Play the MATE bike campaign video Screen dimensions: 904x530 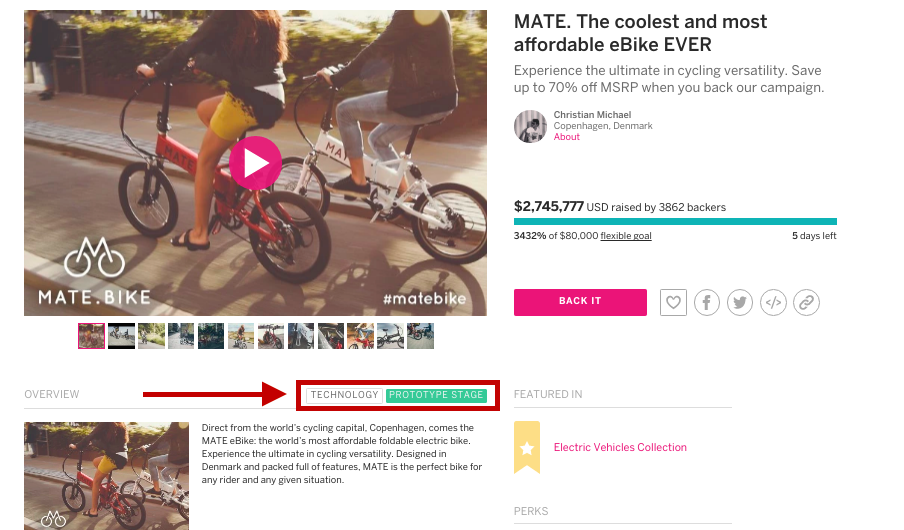point(256,162)
